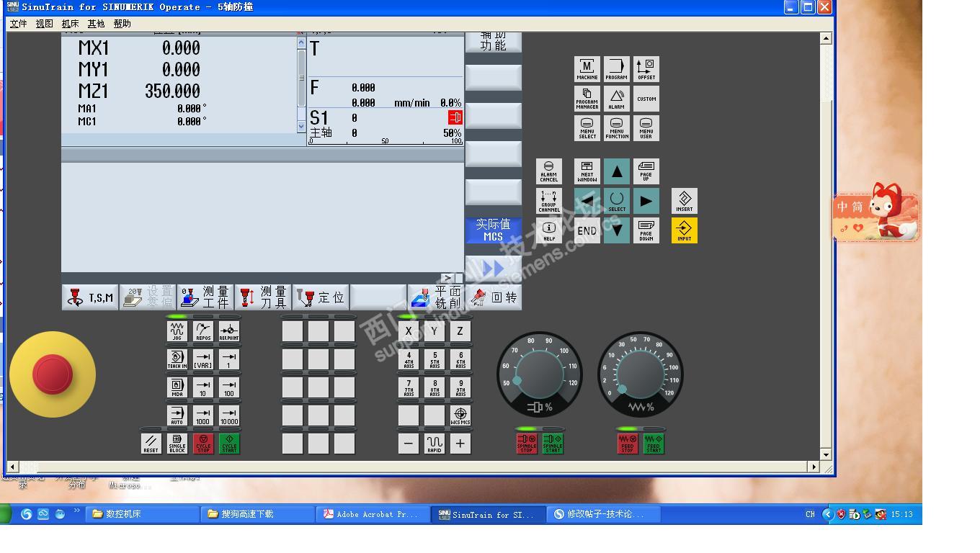980x553 pixels.
Task: Click the cursor left arrow key
Action: coord(587,201)
